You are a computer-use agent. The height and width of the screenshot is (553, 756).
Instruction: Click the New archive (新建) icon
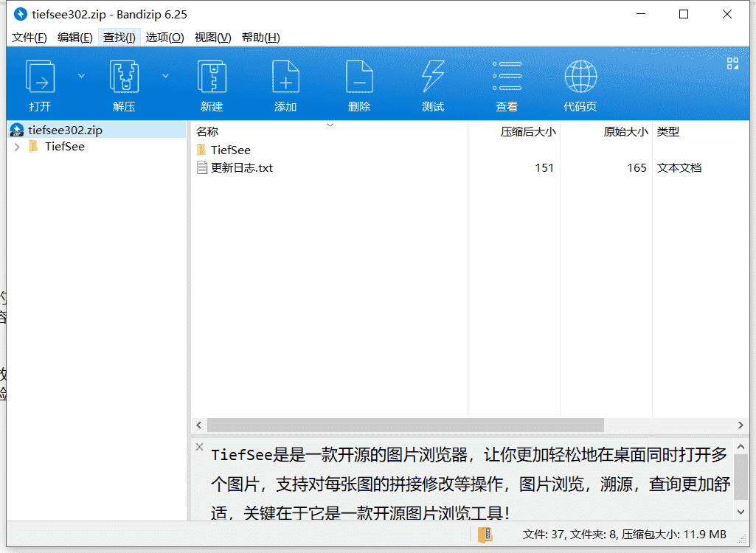[x=212, y=77]
